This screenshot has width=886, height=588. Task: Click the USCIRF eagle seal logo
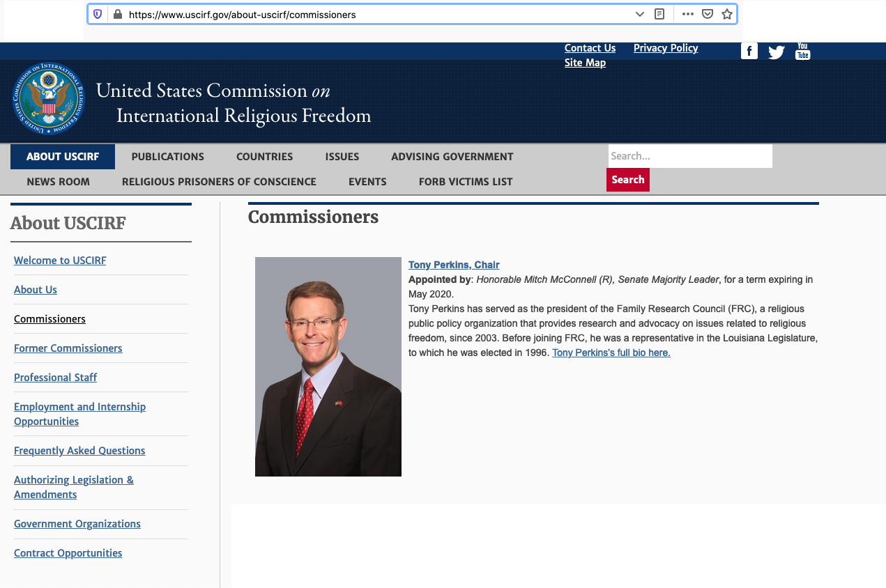tap(49, 98)
